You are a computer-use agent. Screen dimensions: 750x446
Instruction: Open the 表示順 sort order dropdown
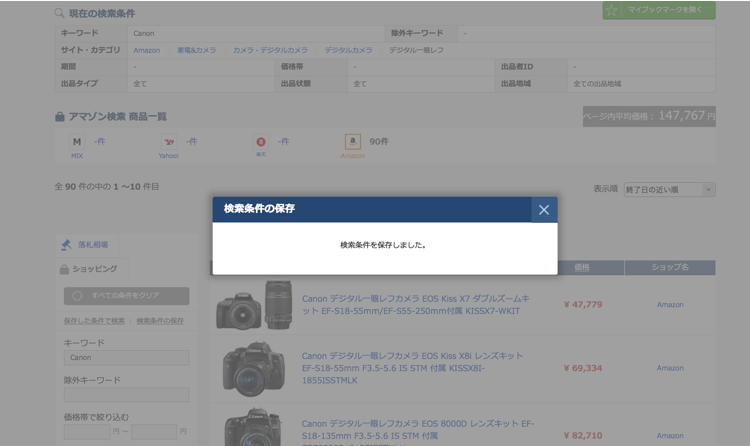point(669,189)
